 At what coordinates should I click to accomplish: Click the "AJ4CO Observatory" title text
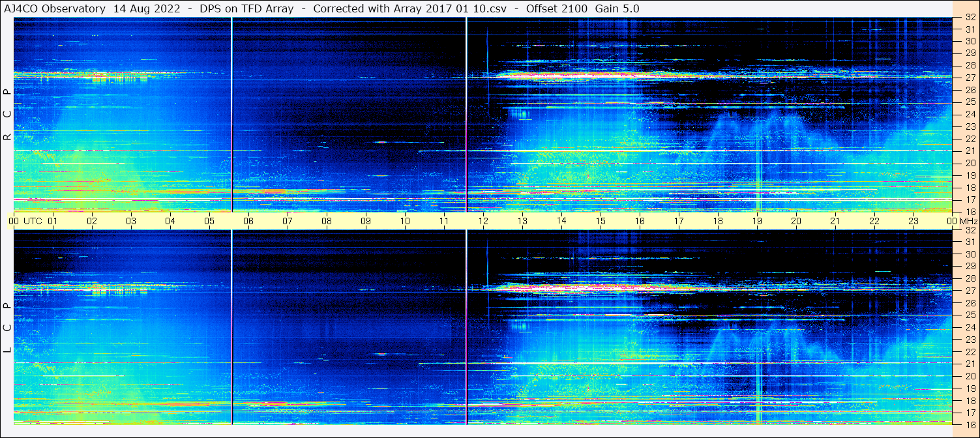(53, 8)
